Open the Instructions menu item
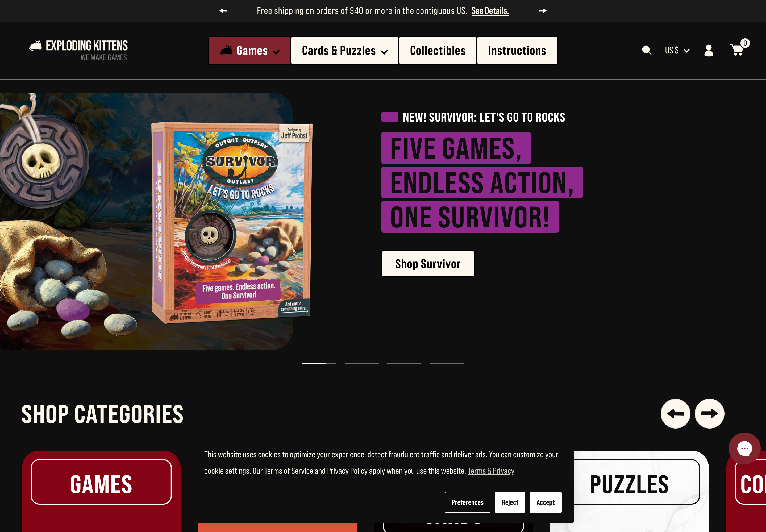 (x=517, y=50)
